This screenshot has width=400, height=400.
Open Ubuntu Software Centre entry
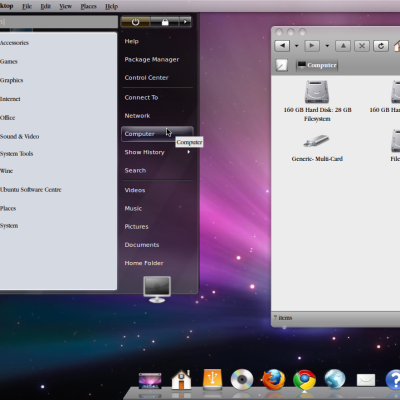pos(31,189)
